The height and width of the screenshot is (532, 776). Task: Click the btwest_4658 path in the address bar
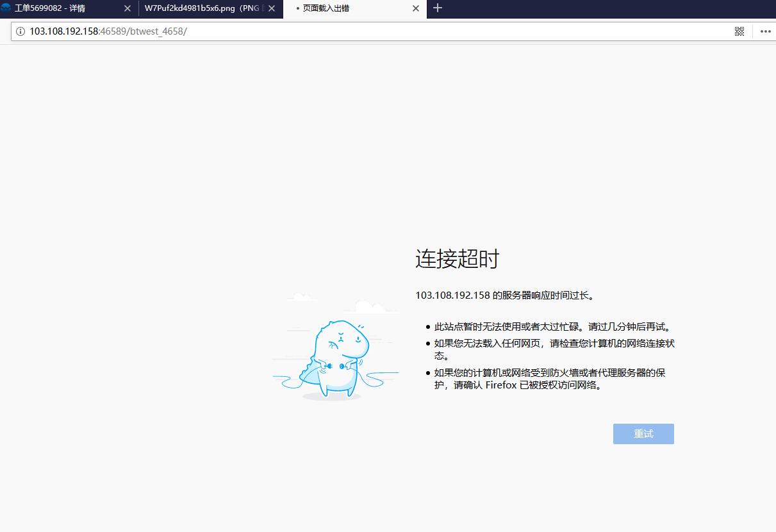157,31
